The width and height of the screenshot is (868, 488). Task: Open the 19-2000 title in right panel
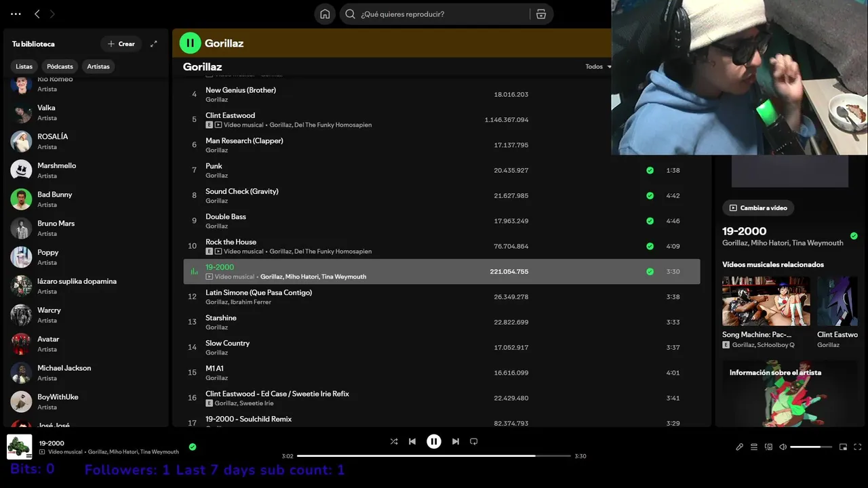745,231
